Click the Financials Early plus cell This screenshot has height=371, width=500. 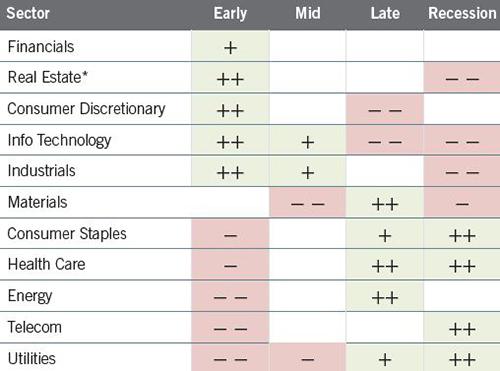[230, 46]
